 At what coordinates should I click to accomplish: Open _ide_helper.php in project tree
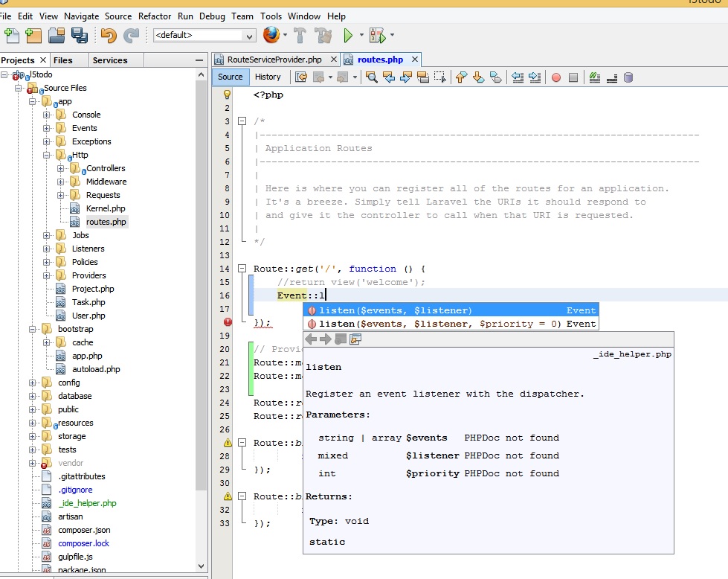pyautogui.click(x=87, y=503)
